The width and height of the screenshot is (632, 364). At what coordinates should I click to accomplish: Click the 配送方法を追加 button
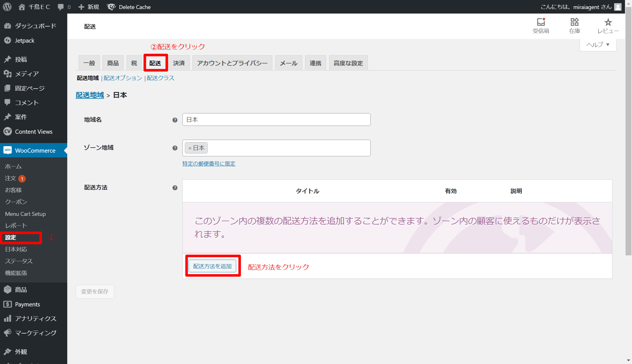[x=213, y=266]
